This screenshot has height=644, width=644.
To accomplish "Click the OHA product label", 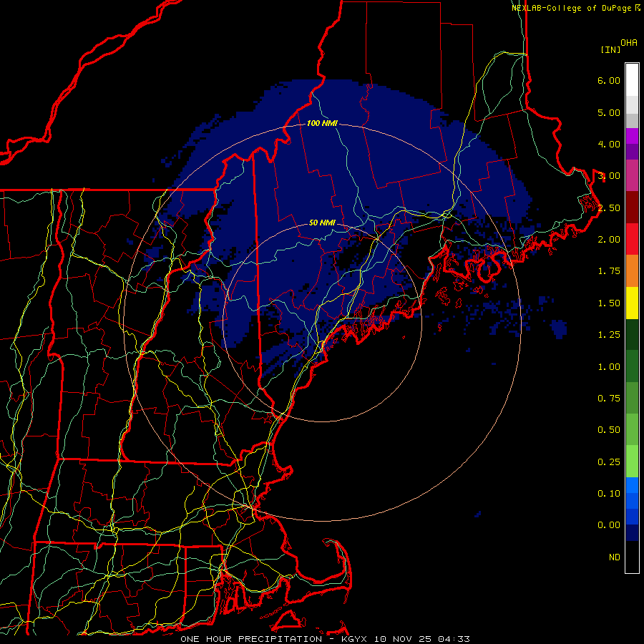I will pyautogui.click(x=629, y=42).
